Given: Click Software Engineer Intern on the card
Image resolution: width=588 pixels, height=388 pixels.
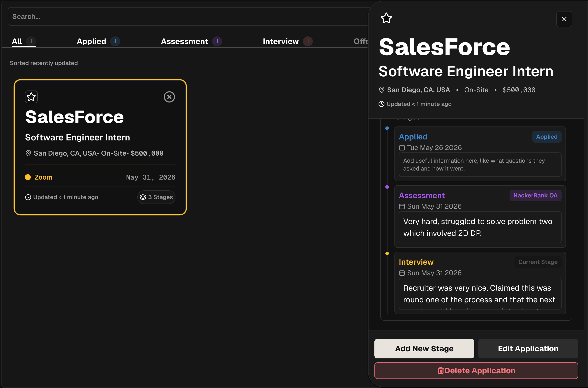Looking at the screenshot, I should tap(78, 137).
